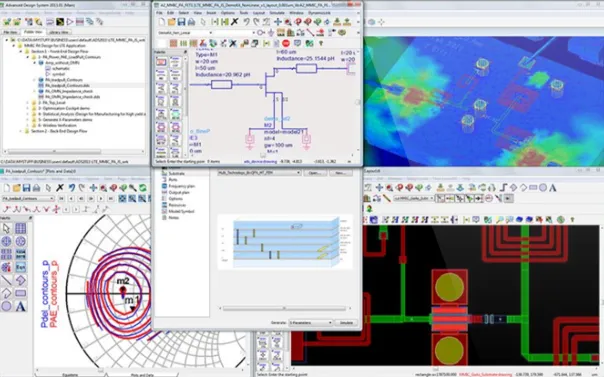Viewport: 604px width, 377px height.
Task: Open Simulate menu in schematic window
Action: (x=277, y=13)
